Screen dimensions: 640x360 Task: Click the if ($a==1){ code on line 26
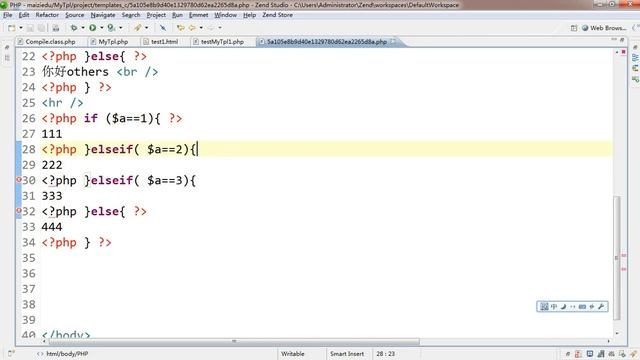[x=122, y=118]
